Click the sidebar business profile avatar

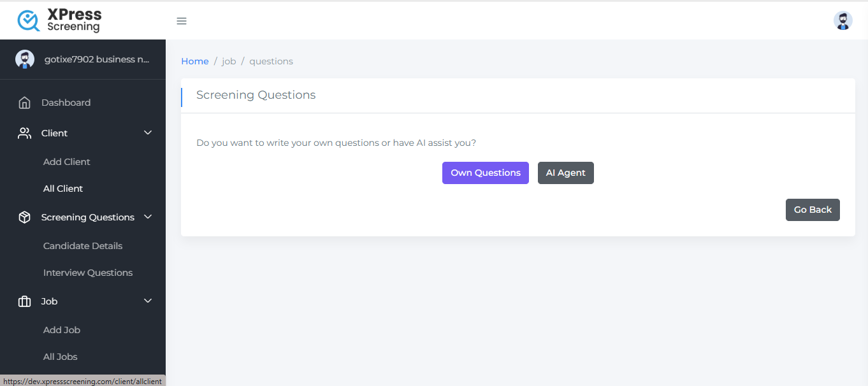25,59
